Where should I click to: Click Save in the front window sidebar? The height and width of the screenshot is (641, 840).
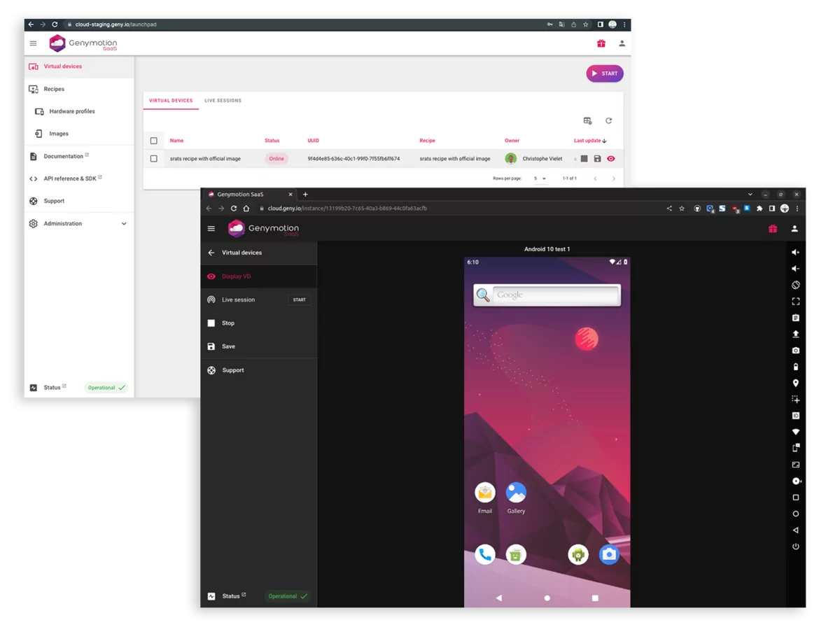(258, 346)
